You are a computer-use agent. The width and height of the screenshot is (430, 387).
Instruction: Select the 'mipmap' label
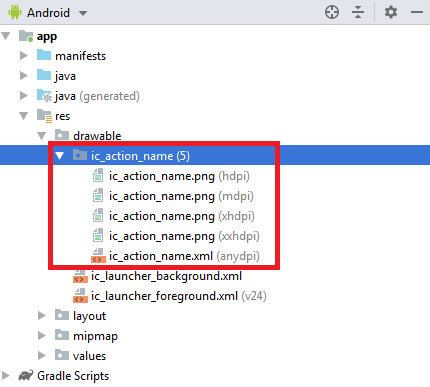tap(95, 336)
